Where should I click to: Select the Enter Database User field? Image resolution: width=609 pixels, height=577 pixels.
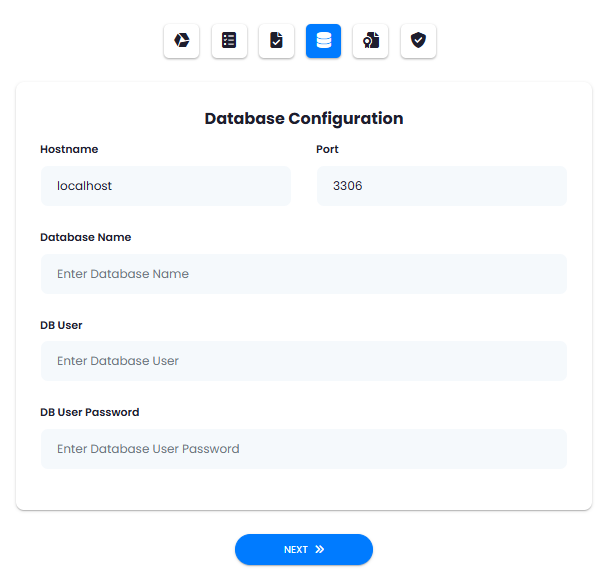(x=304, y=361)
